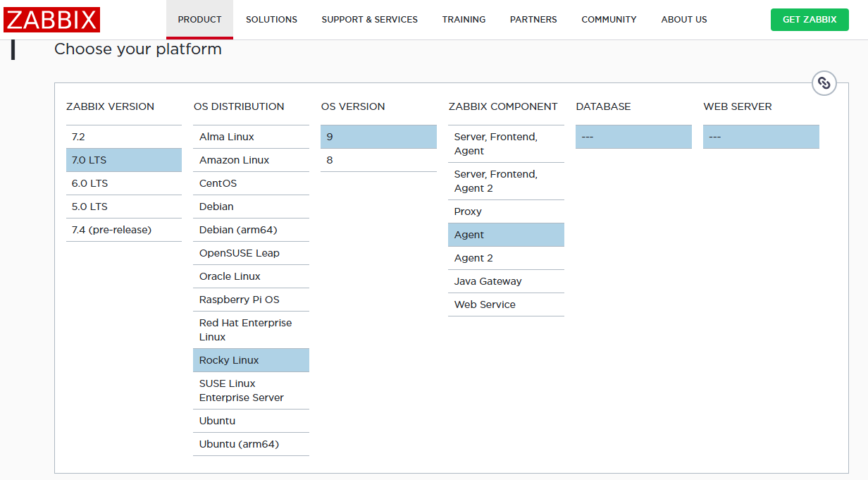Choose the Debian distribution
Viewport: 868px width, 480px height.
point(252,207)
